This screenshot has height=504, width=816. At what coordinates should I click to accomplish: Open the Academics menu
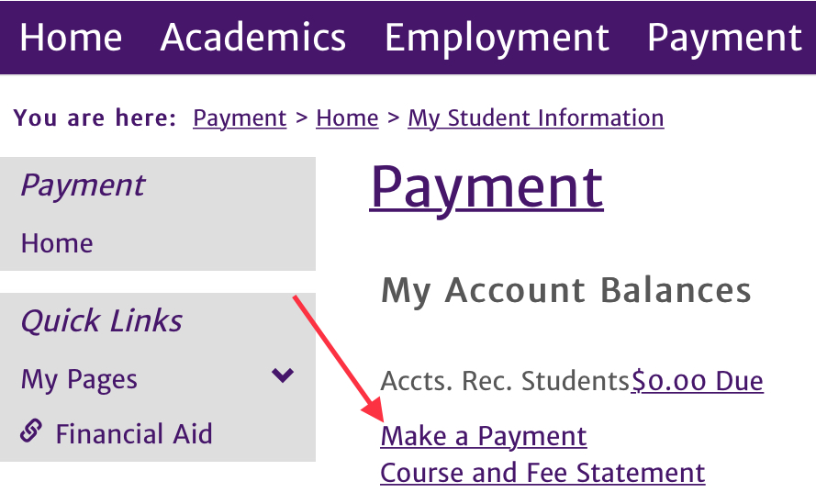[x=253, y=38]
